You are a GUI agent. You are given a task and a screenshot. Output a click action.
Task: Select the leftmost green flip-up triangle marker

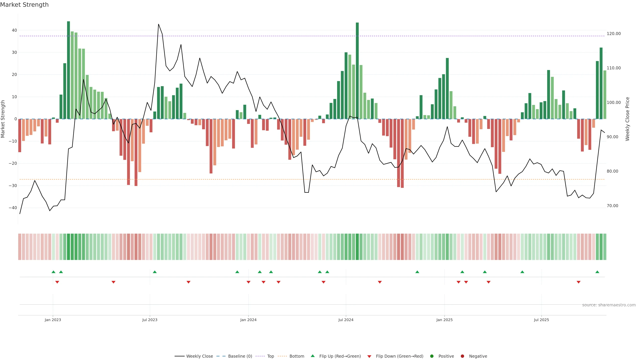pos(53,272)
